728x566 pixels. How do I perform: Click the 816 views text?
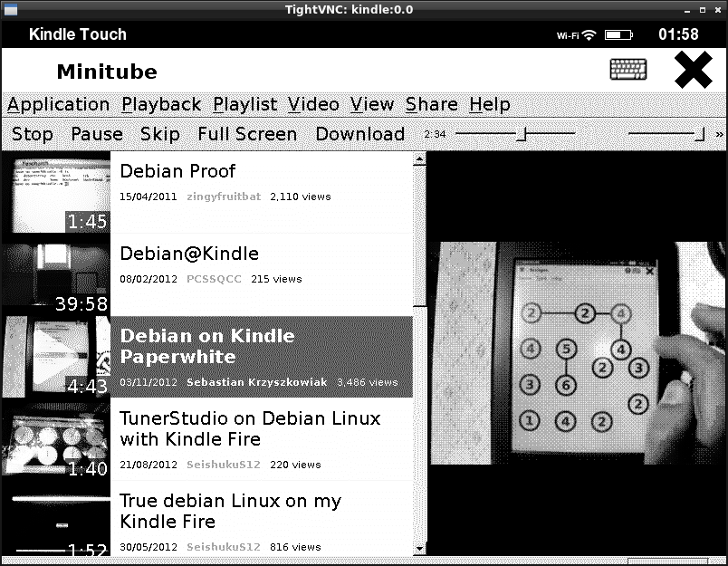pyautogui.click(x=295, y=547)
